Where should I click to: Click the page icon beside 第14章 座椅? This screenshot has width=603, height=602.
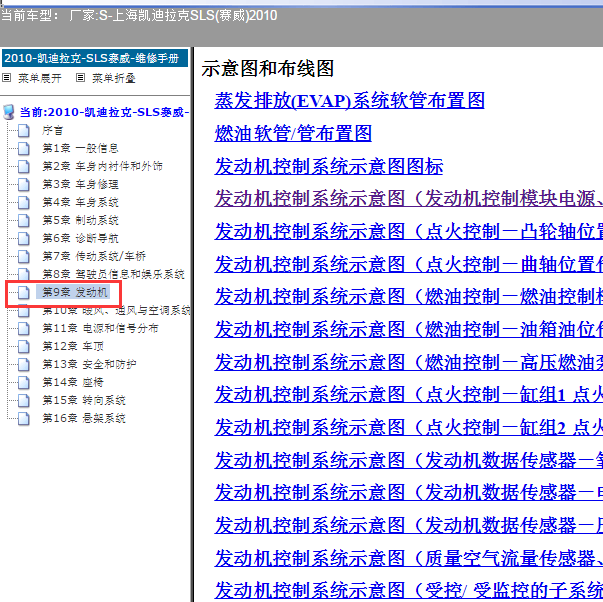pos(23,382)
